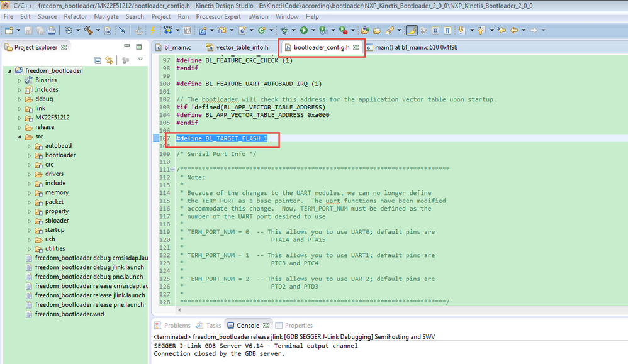628x364 pixels.
Task: Open the Processor Expert menu
Action: click(218, 17)
